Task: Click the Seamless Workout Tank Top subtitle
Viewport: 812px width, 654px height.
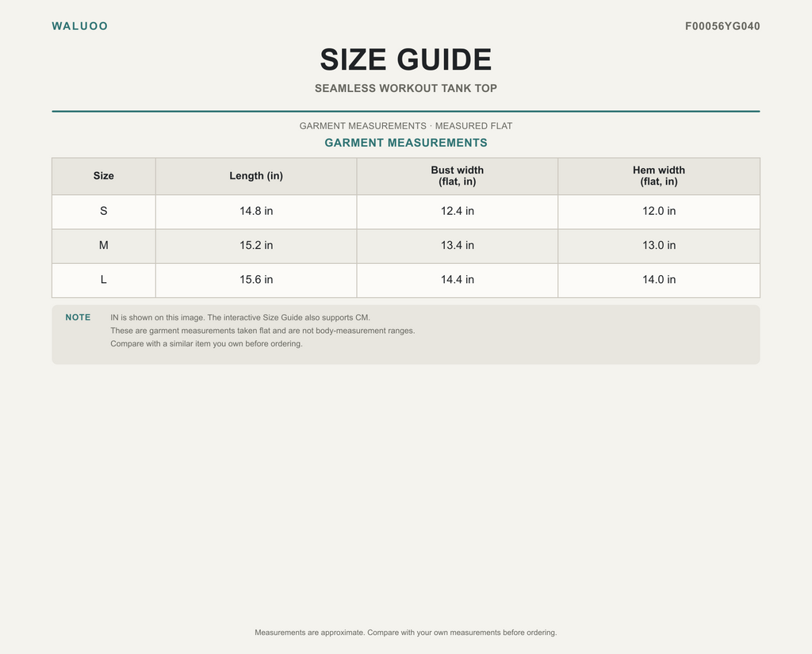Action: click(406, 89)
